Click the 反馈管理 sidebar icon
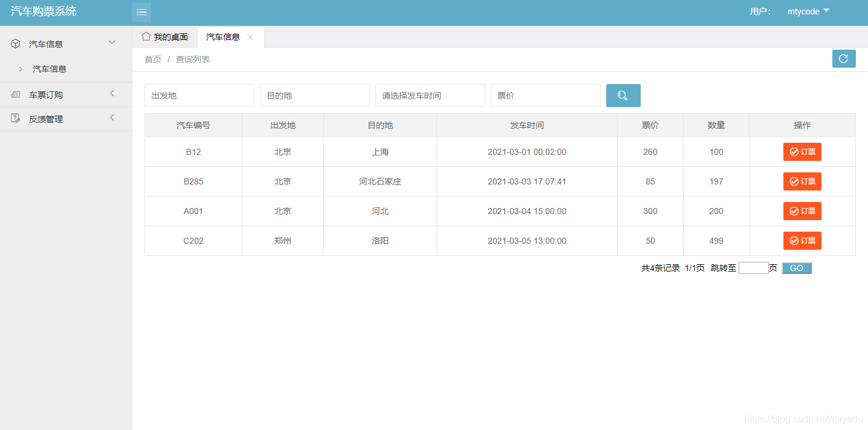 pyautogui.click(x=16, y=119)
